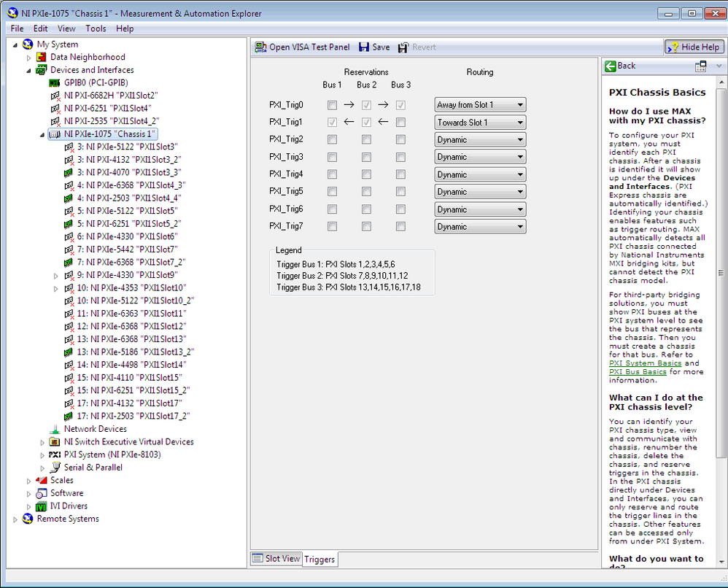The image size is (728, 588).
Task: Open the help pane options dropdown arrow
Action: (x=719, y=66)
